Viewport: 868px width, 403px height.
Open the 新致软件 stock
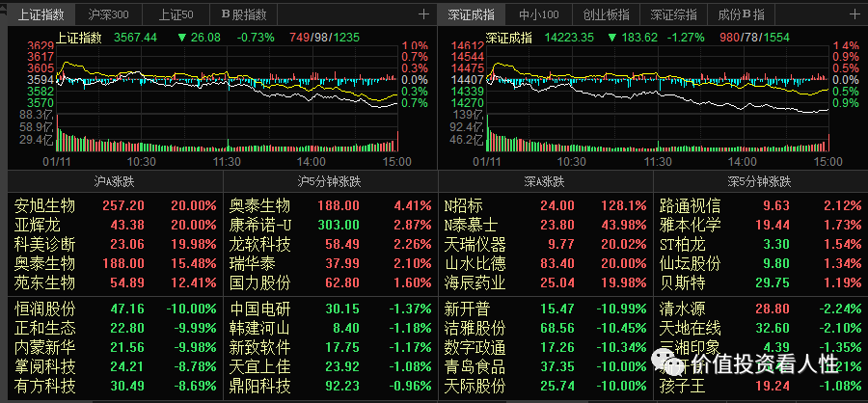331,347
